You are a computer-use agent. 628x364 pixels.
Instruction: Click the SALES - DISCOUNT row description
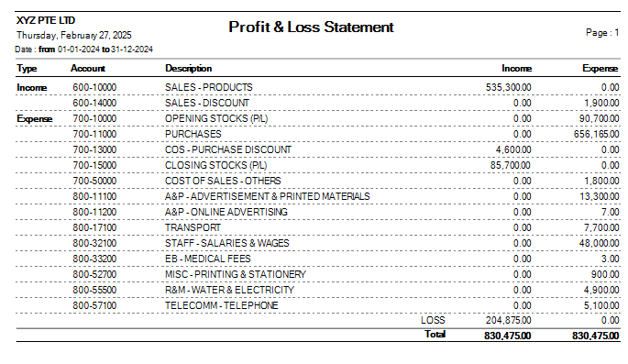click(x=206, y=103)
